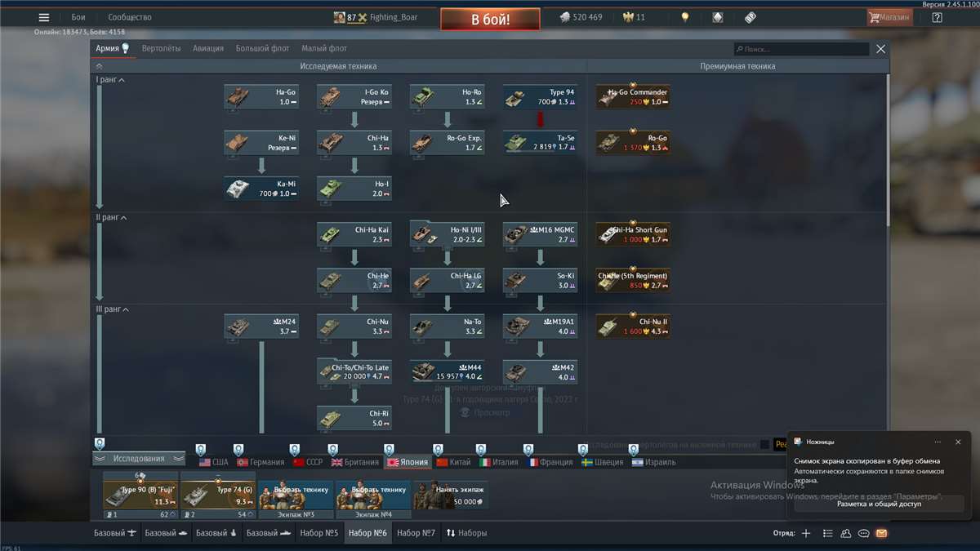Switch to the Большой флот tab
Viewport: 980px width, 551px height.
pyautogui.click(x=263, y=49)
